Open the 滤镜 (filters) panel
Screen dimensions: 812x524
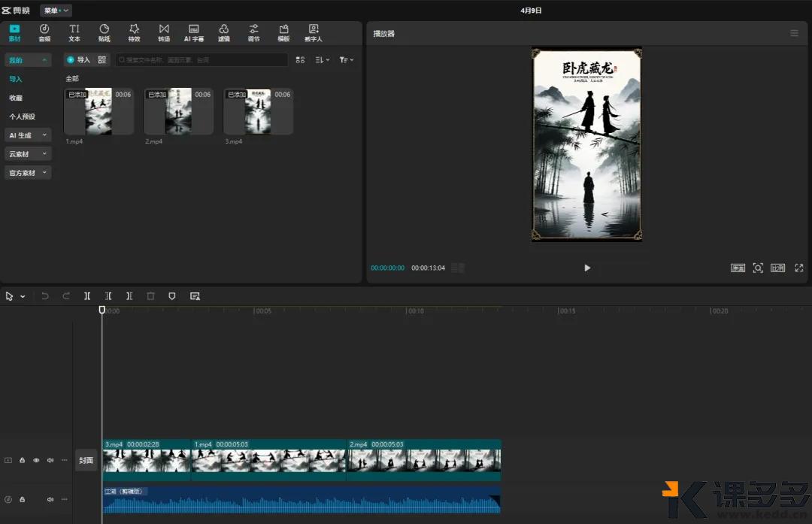223,32
